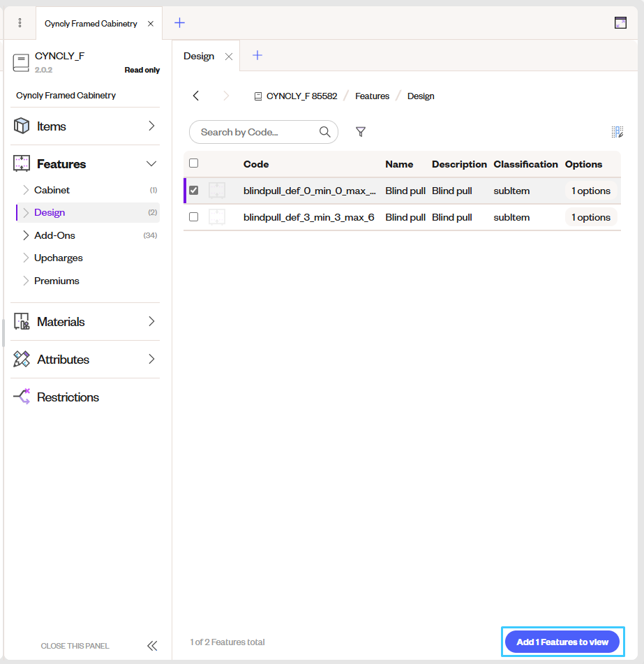Click the bulk edit columns icon above the table
The width and height of the screenshot is (644, 664).
[x=617, y=131]
